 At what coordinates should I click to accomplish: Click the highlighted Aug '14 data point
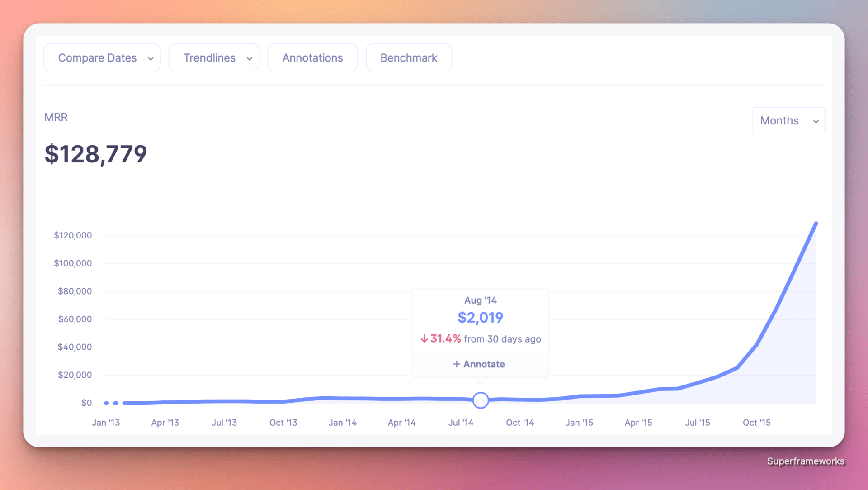(480, 400)
